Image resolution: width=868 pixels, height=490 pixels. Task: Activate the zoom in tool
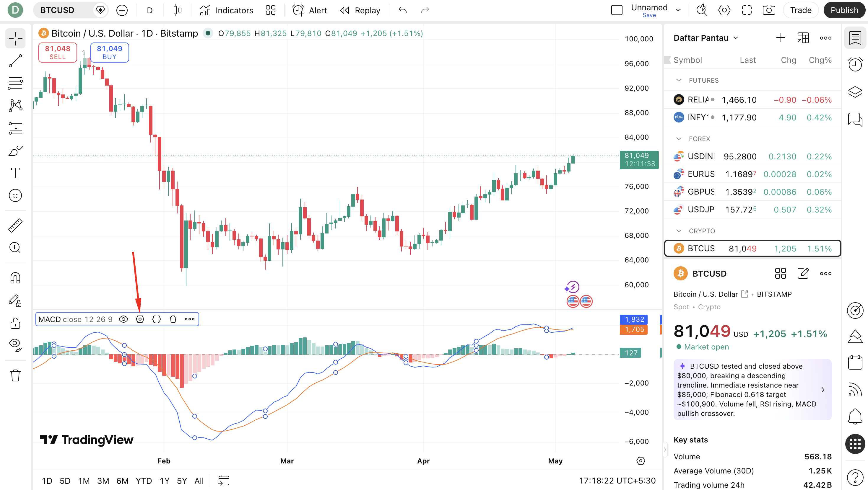[15, 248]
